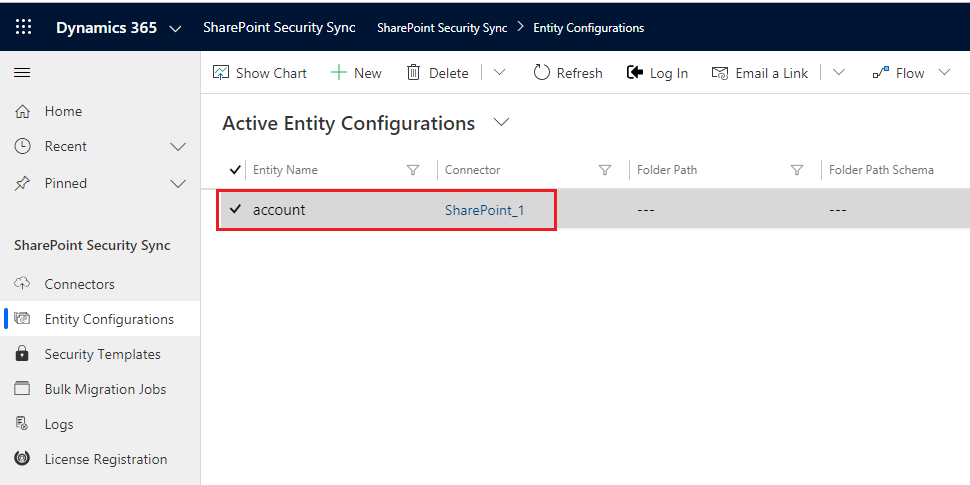970x485 pixels.
Task: Sort by Connector column header
Action: click(473, 170)
